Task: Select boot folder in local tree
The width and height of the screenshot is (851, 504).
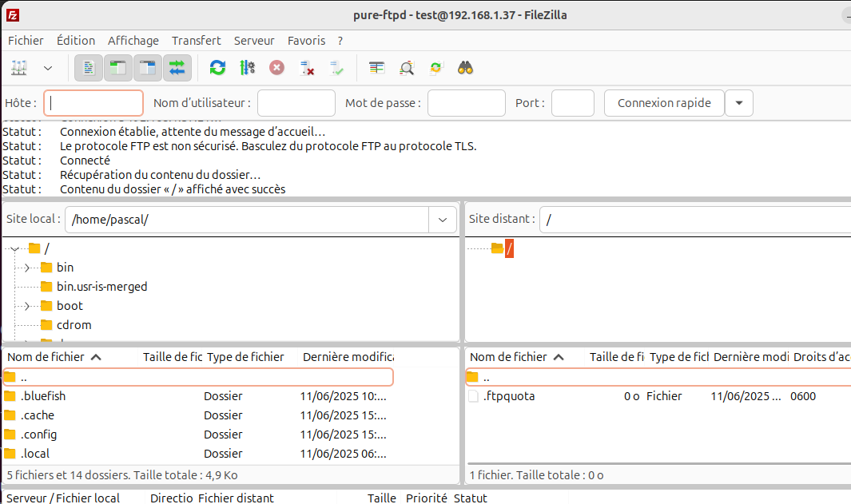Action: [x=70, y=306]
